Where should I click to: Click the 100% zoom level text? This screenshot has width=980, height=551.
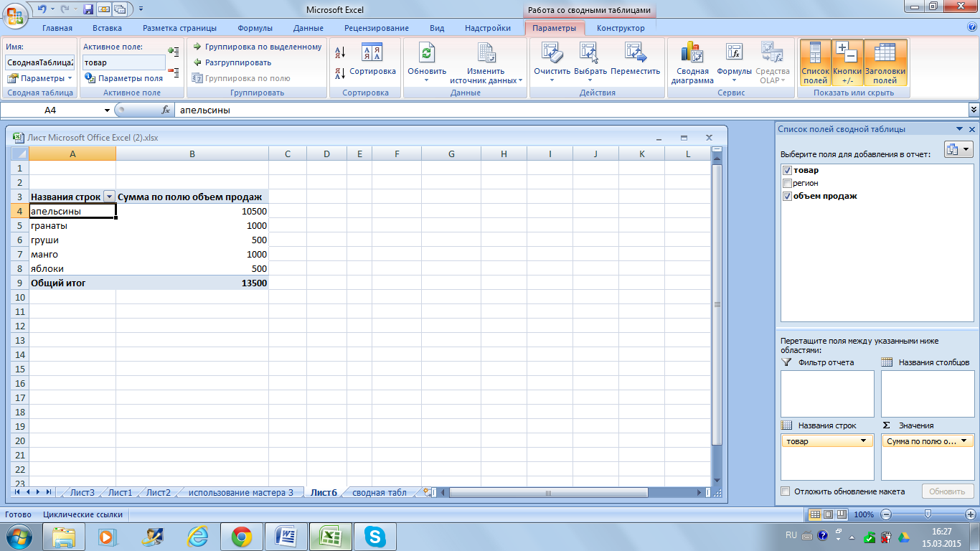[864, 514]
